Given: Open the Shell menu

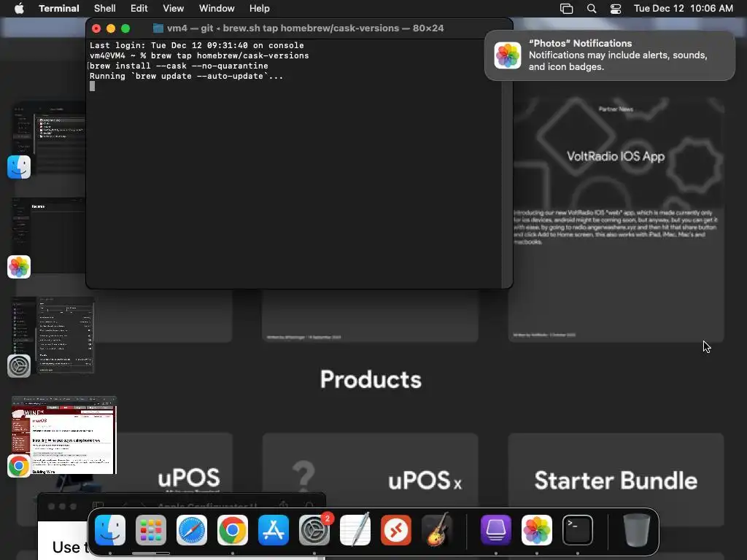Looking at the screenshot, I should click(105, 9).
